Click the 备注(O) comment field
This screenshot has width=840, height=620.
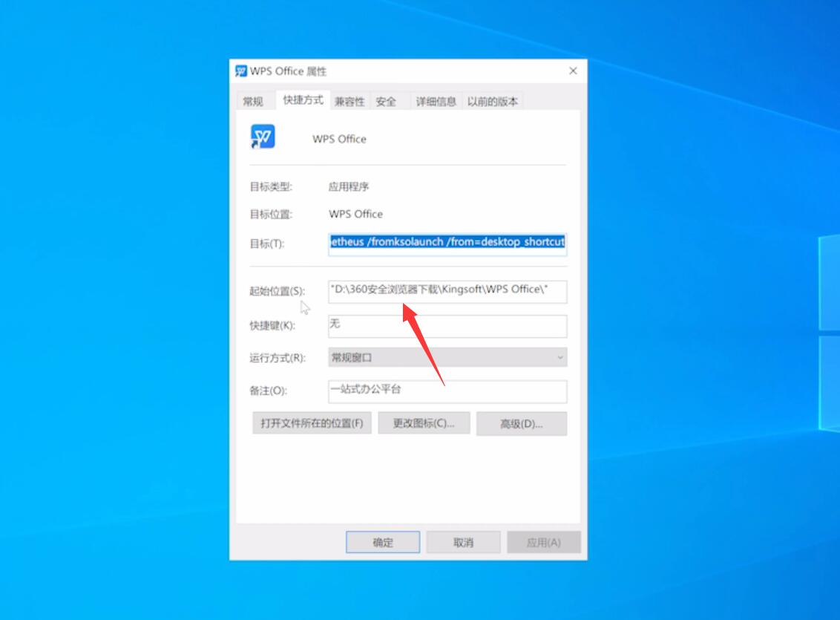click(447, 391)
